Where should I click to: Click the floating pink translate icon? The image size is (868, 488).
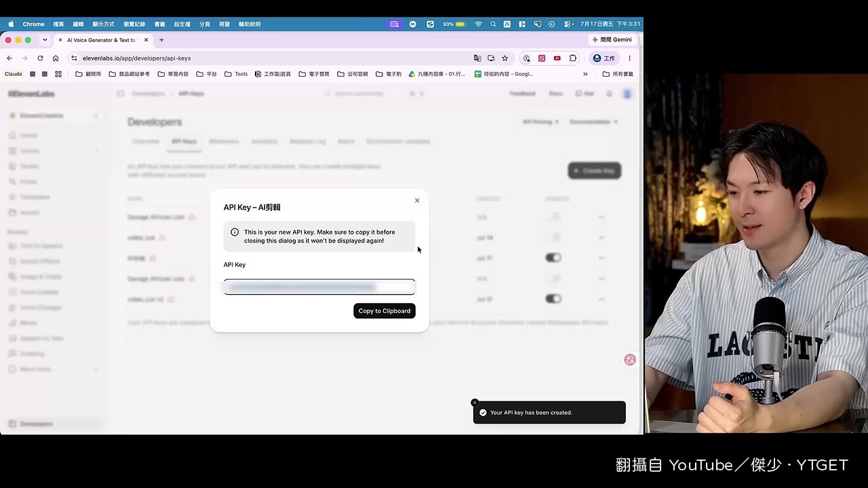point(630,360)
